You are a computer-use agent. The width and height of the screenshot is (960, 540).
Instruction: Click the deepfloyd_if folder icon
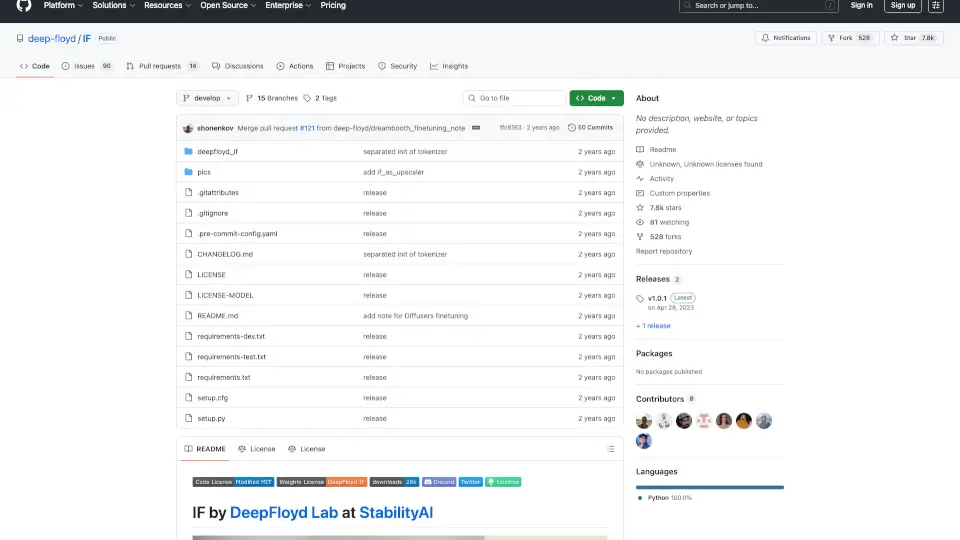click(x=187, y=152)
